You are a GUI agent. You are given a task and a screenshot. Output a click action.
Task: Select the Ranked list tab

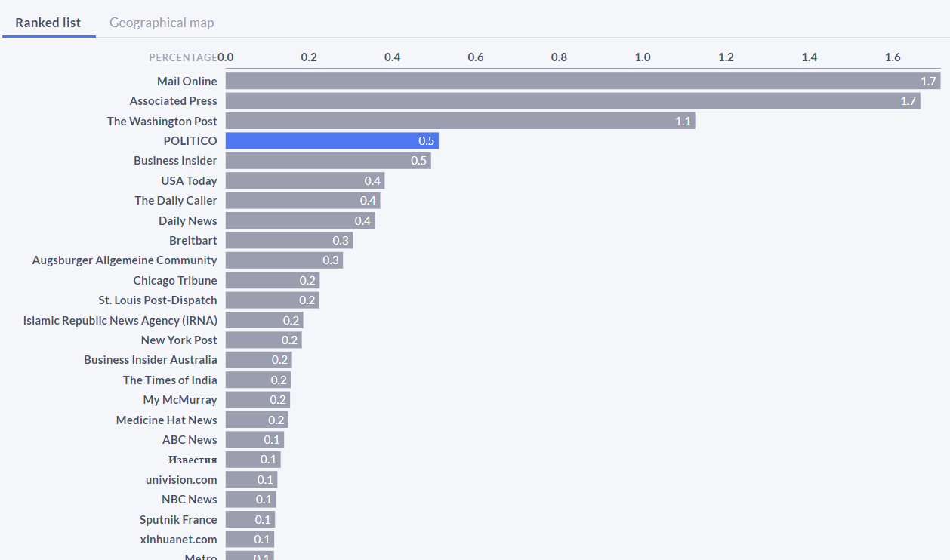tap(48, 23)
